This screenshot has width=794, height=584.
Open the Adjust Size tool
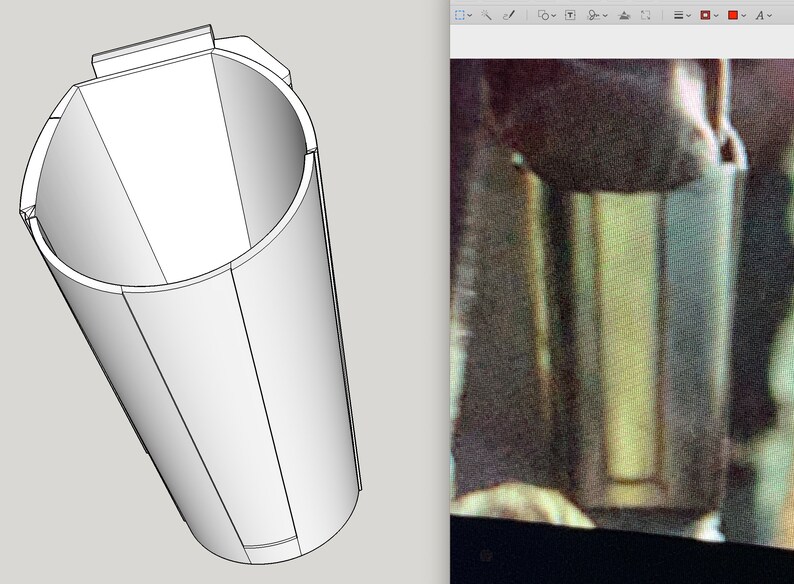point(646,15)
